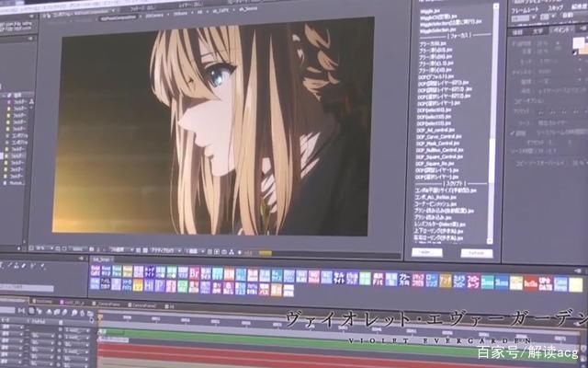
Task: Click the blue "Demo" script icon
Action: [x=502, y=282]
